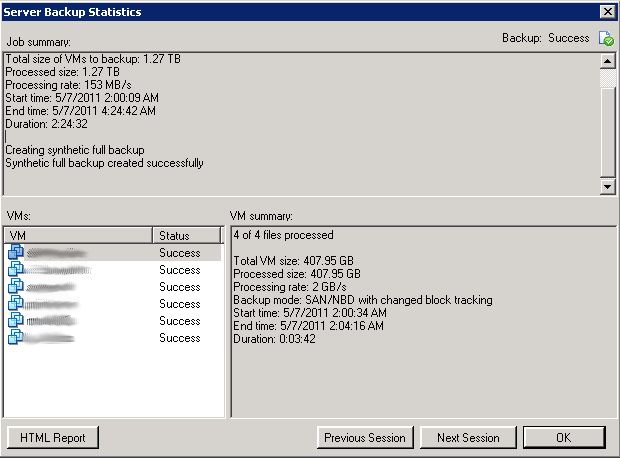Select the sixth VM icon at list bottom
Screen dimensions: 620x458
tap(15, 338)
